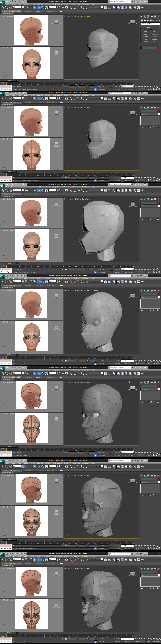This screenshot has width=161, height=644.
Task: Click Key Filters button in topmost screenshot
Action: point(129,89)
